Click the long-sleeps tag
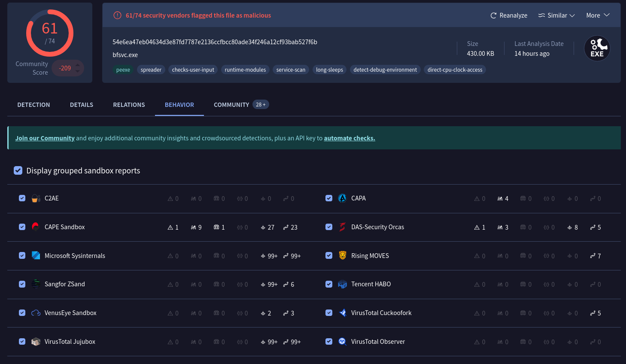Screen dimensions: 626x364 [x=329, y=70]
